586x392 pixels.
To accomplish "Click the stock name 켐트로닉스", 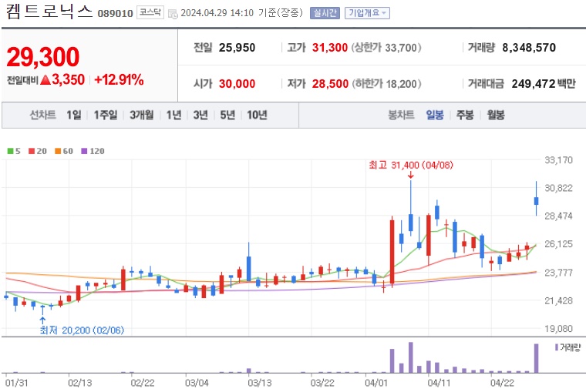I will pyautogui.click(x=49, y=12).
